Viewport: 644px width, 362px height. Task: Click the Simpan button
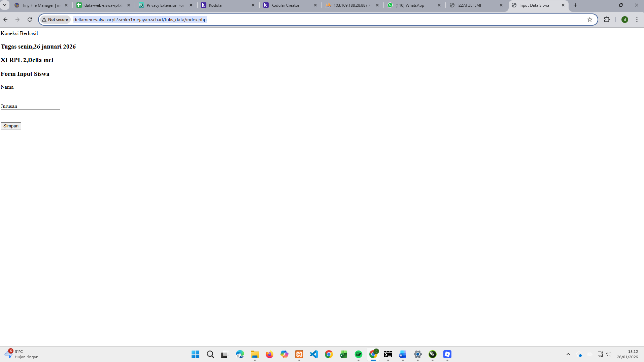(11, 126)
